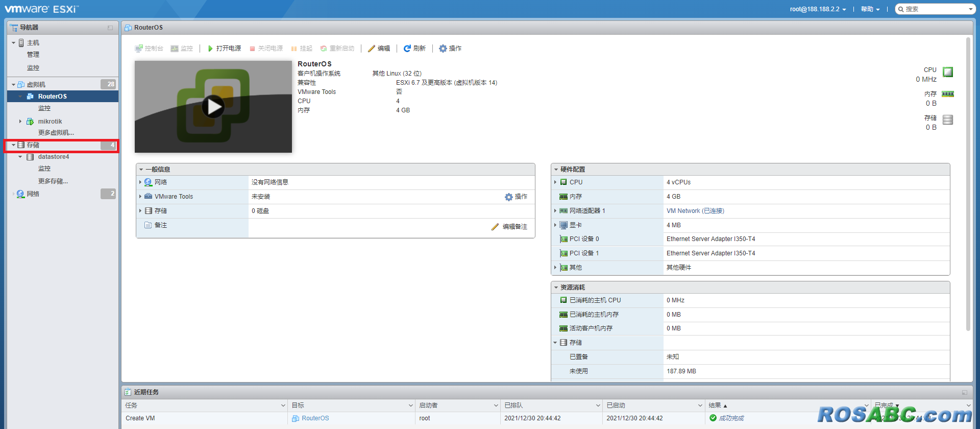
Task: Minimize the navigator panel icon
Action: [110, 28]
